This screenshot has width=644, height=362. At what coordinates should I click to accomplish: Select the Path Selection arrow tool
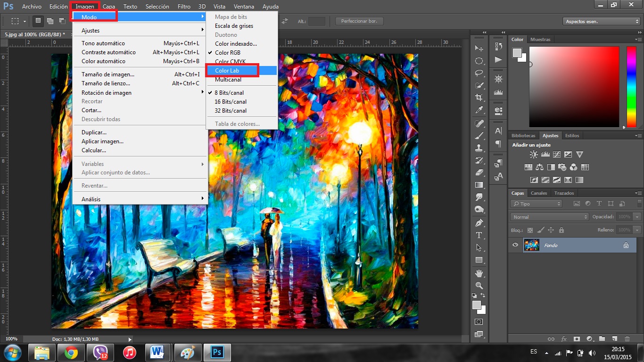(479, 247)
